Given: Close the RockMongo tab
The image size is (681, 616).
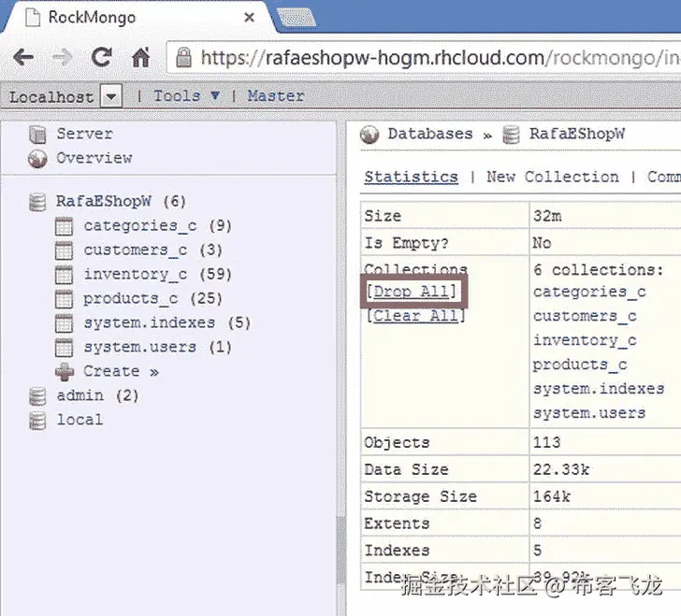Looking at the screenshot, I should click(x=249, y=18).
